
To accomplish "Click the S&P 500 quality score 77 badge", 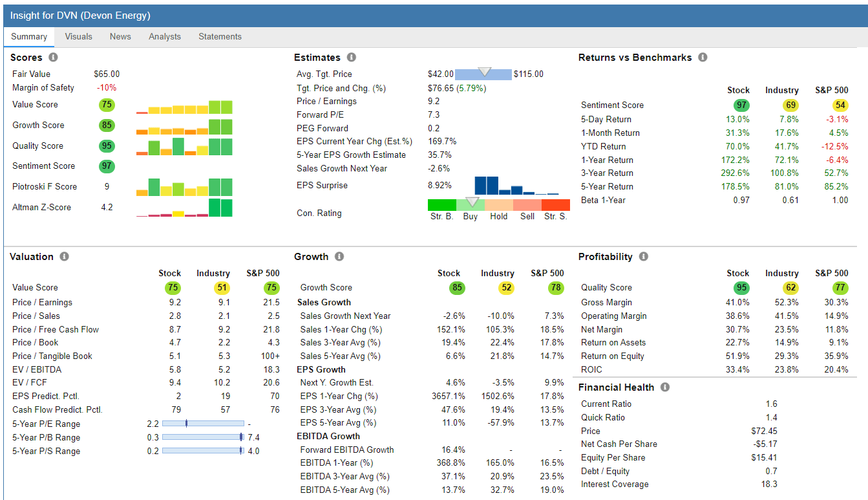I will click(840, 288).
